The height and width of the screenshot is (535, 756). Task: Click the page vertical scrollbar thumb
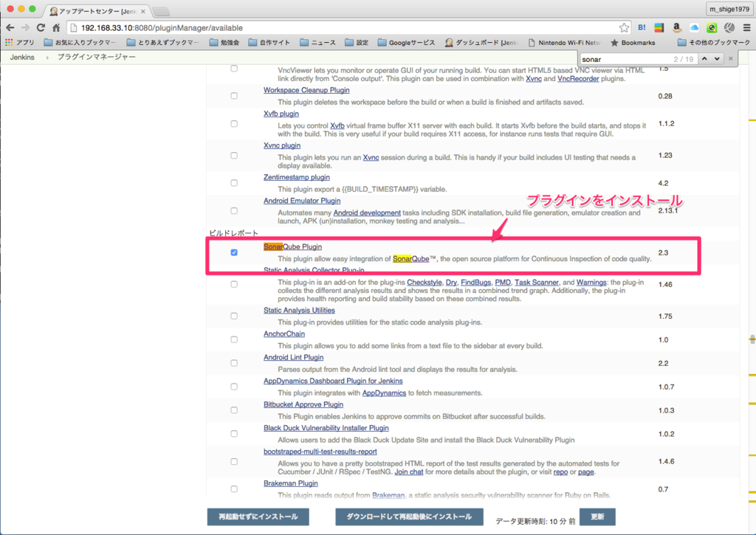[752, 339]
